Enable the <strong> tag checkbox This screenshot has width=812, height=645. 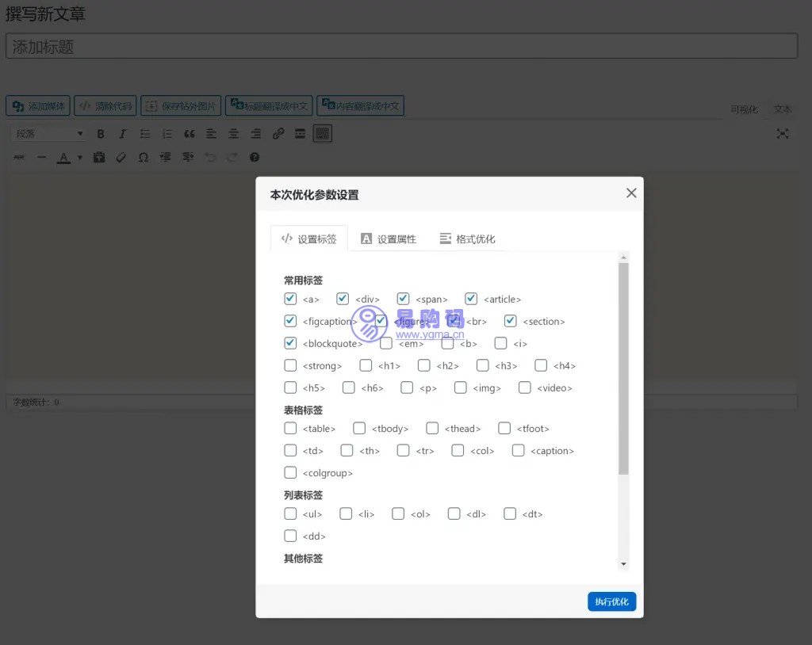[290, 365]
